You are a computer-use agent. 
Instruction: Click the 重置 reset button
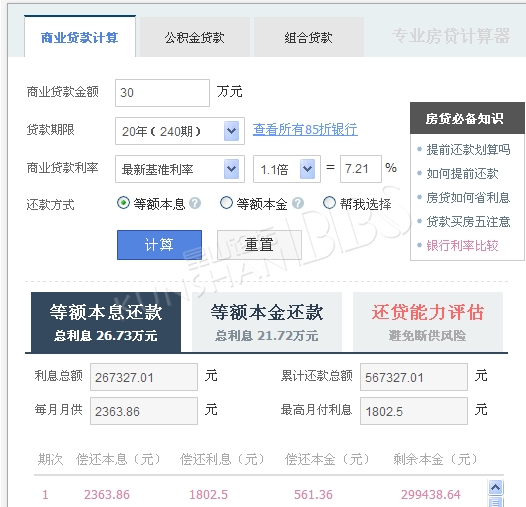click(x=259, y=245)
